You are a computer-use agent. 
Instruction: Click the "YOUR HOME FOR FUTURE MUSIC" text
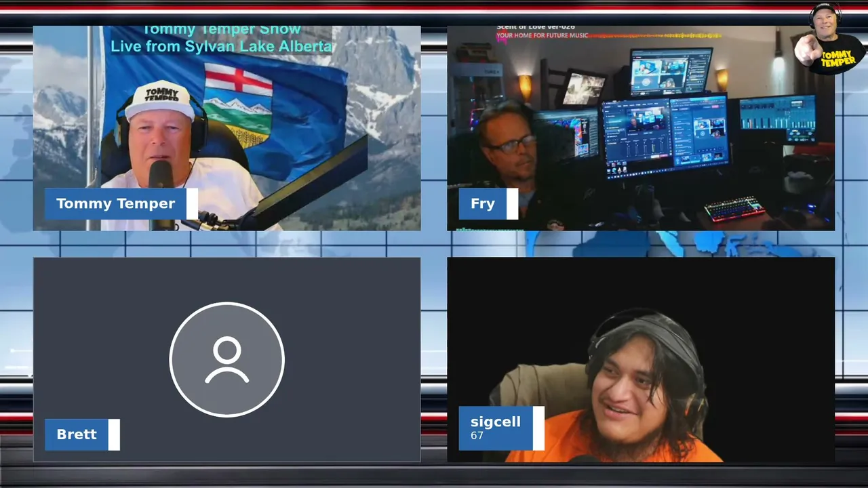tap(542, 35)
